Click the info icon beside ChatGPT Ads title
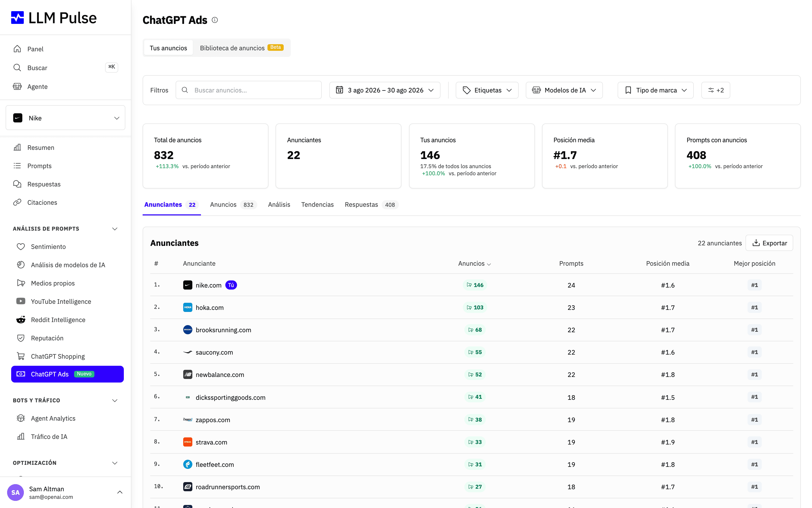Viewport: 812px width, 508px height. coord(215,20)
